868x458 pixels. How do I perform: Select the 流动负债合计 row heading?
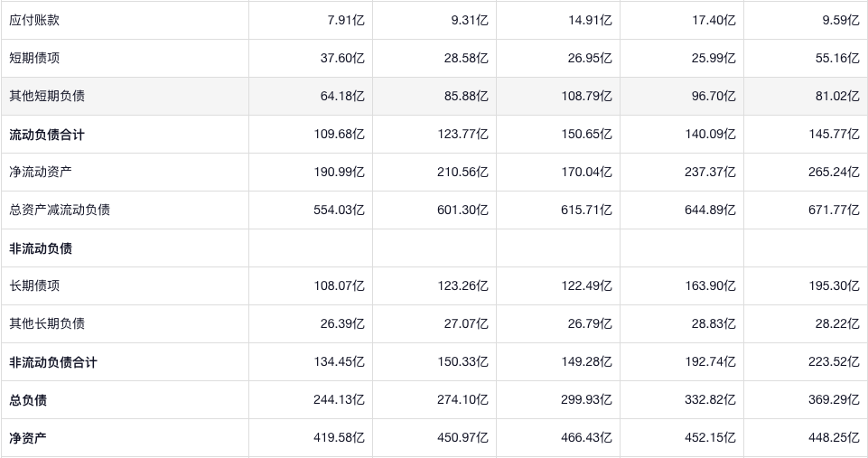tap(47, 135)
